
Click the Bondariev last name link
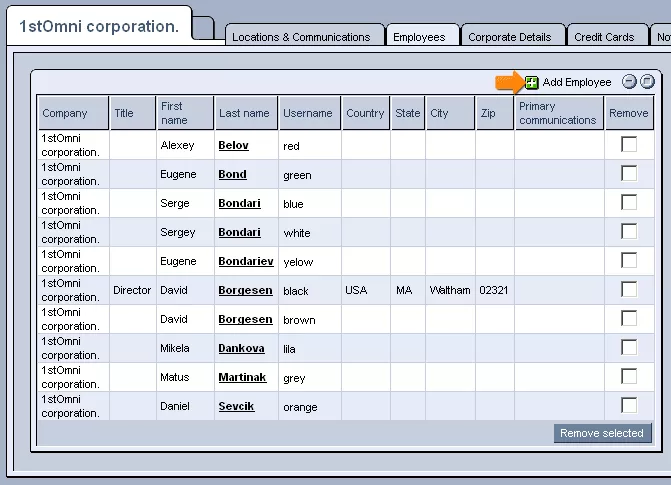click(246, 262)
